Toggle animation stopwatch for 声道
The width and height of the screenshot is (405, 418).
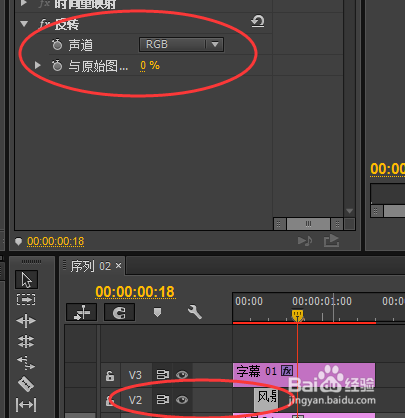point(57,44)
